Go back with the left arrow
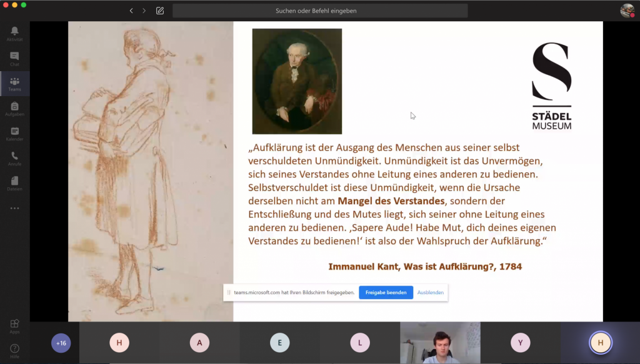 tap(131, 11)
